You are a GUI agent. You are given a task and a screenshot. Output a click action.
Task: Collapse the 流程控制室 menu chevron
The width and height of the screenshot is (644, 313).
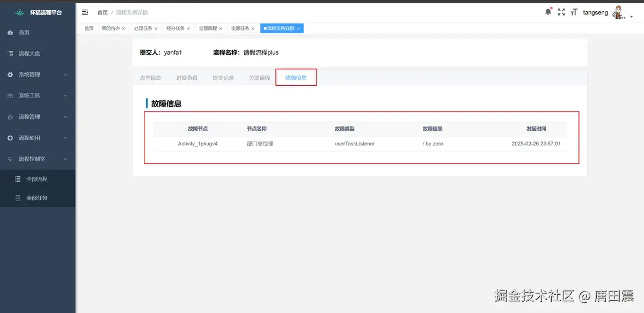tap(65, 159)
